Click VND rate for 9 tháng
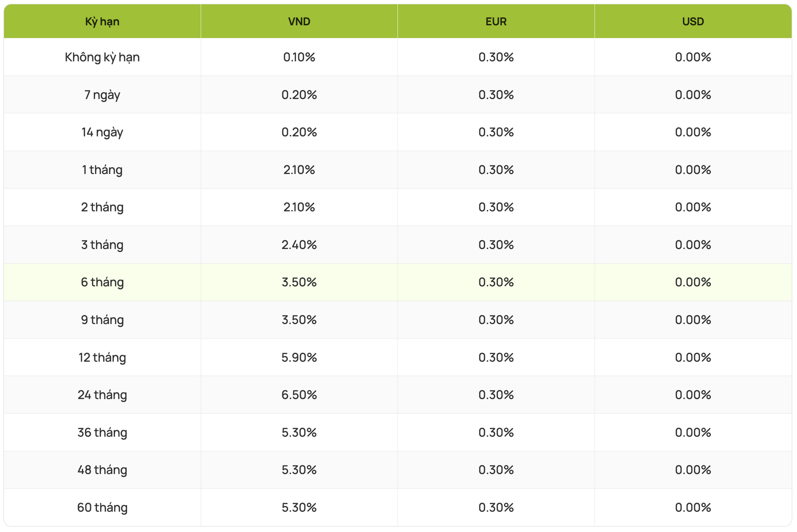Image resolution: width=797 pixels, height=532 pixels. click(x=299, y=320)
